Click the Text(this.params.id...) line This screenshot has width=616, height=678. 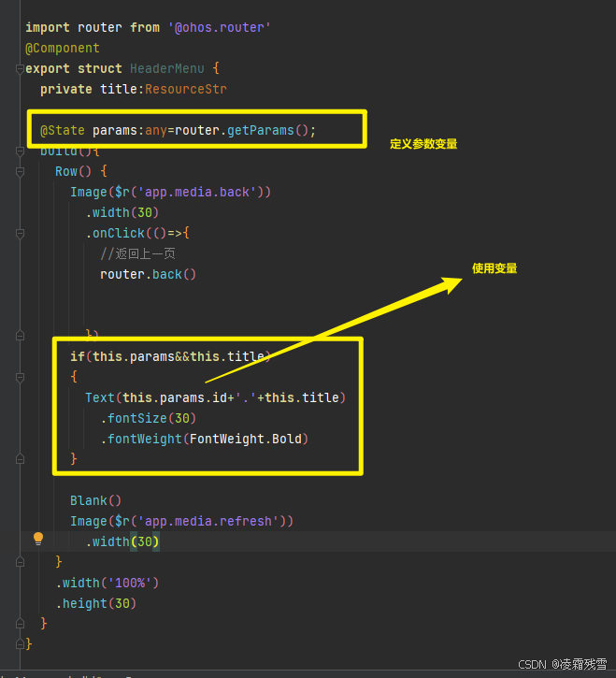215,397
